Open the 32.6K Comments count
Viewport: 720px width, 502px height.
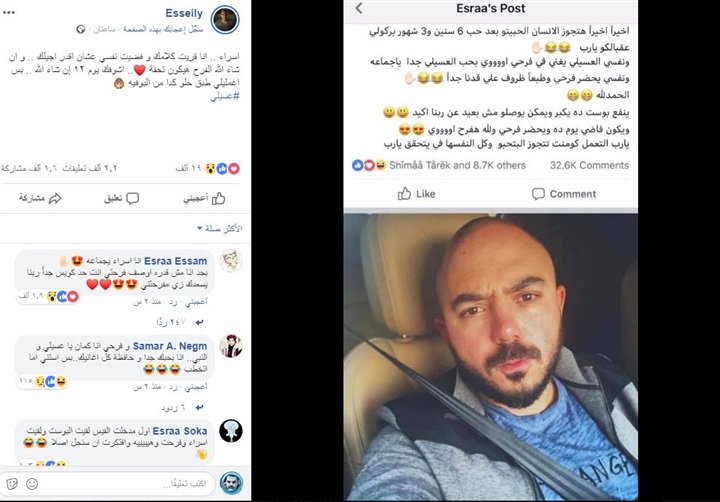click(589, 165)
